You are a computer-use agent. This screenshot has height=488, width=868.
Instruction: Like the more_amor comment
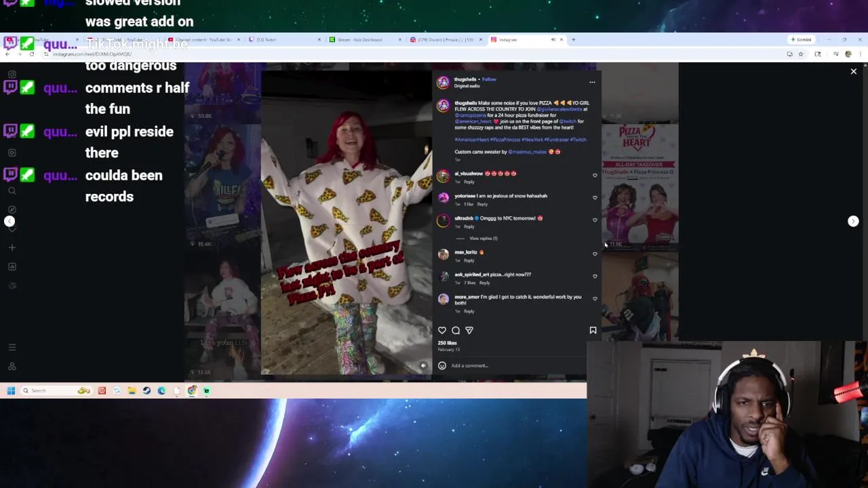(595, 299)
